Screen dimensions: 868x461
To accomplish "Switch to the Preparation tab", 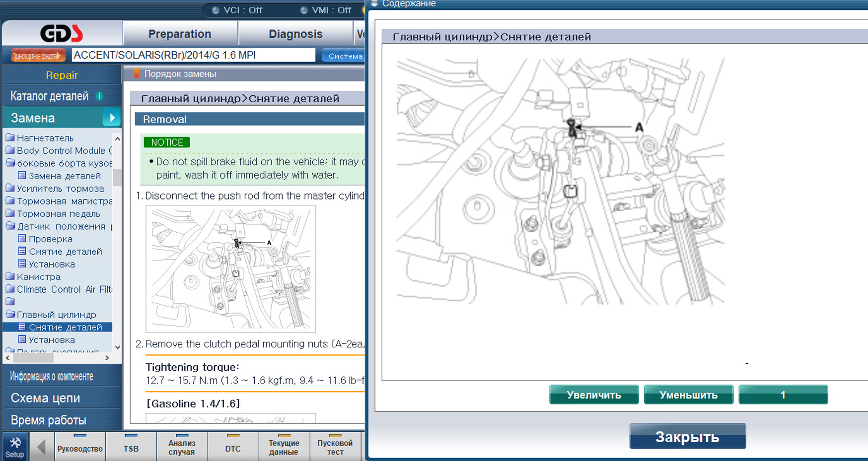I will pyautogui.click(x=179, y=34).
